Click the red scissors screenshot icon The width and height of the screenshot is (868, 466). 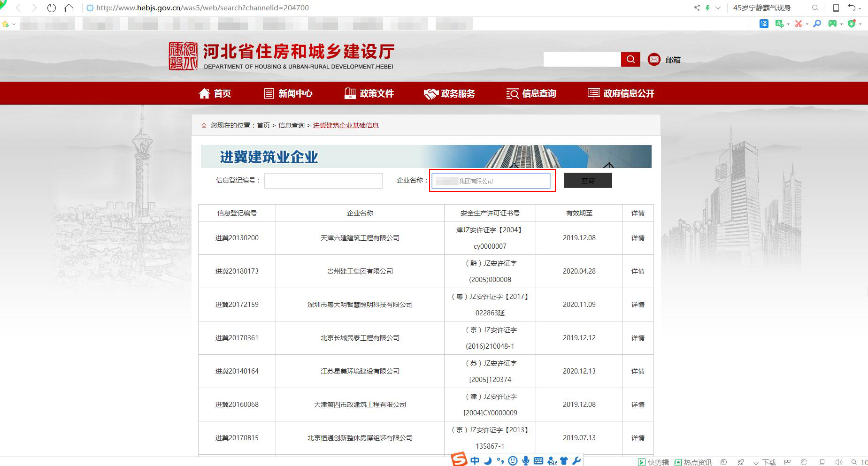798,23
